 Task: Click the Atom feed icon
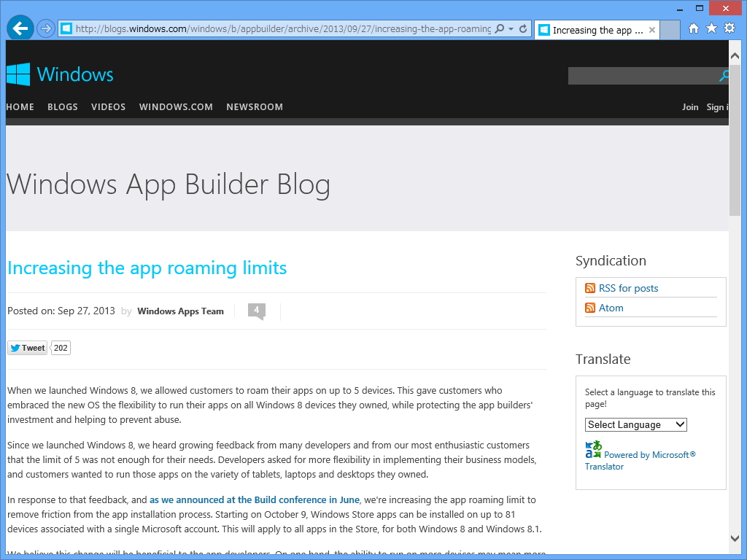click(589, 308)
